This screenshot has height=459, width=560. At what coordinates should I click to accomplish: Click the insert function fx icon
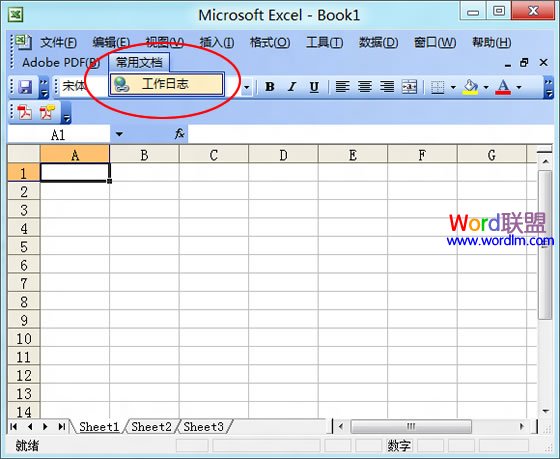coord(179,134)
